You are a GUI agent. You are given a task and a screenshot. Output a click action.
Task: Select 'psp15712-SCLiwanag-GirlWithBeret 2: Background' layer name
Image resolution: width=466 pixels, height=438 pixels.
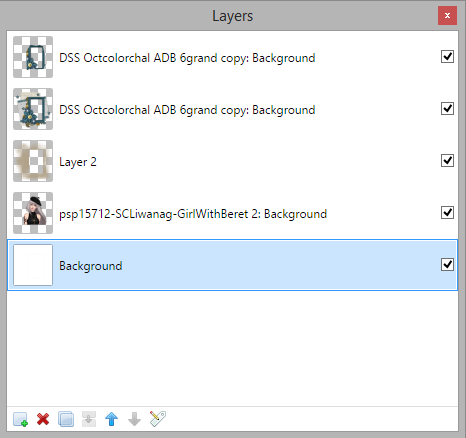(193, 214)
